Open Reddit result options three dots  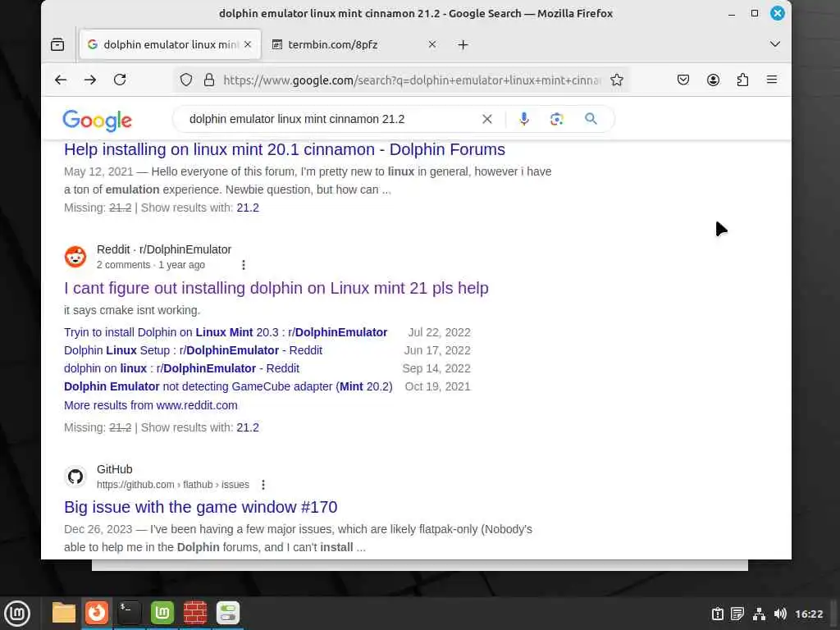click(x=243, y=265)
